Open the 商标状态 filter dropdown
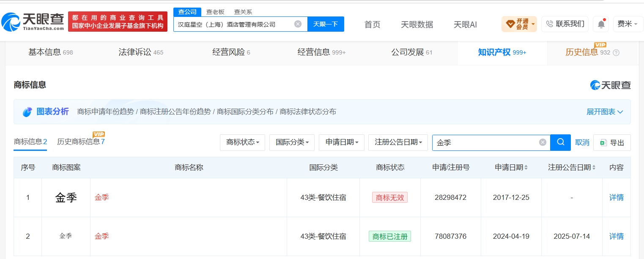The height and width of the screenshot is (259, 644). click(242, 142)
